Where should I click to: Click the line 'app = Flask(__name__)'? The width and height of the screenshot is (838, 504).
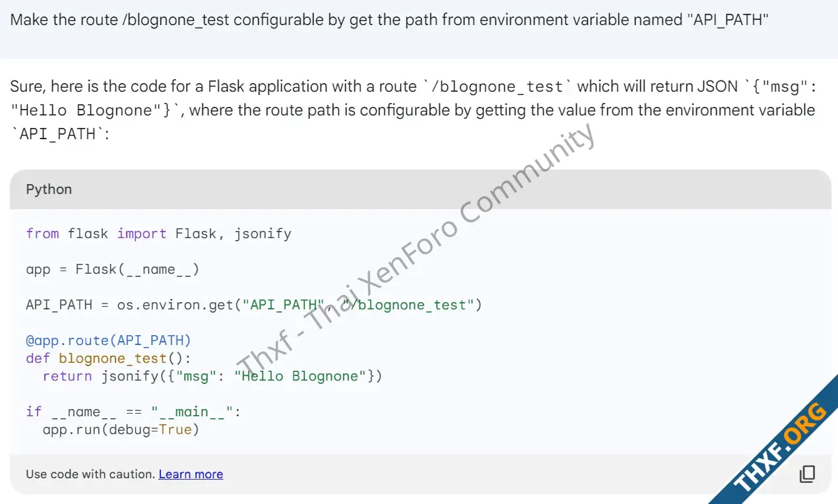coord(113,269)
